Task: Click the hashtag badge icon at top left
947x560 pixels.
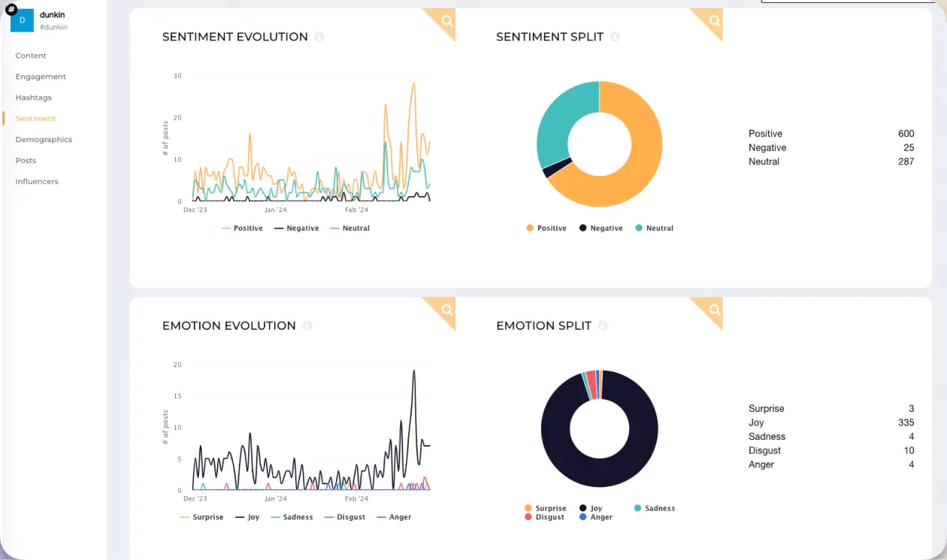Action: (11, 9)
